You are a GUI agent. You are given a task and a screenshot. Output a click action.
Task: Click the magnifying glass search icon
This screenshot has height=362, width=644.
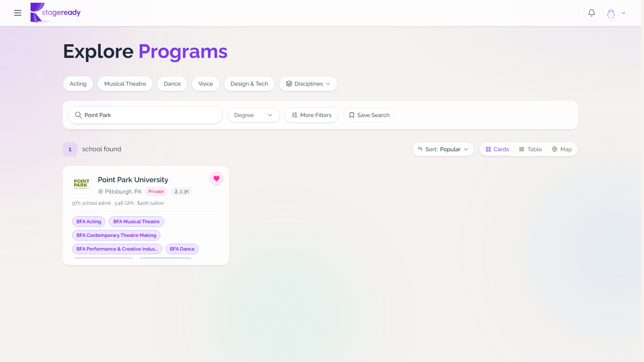click(x=78, y=115)
